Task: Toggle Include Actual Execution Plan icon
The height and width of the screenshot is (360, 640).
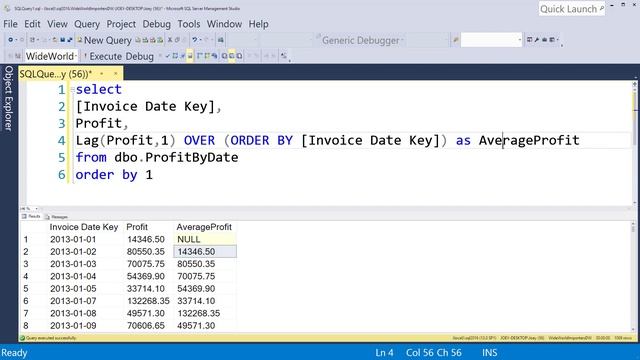Action: click(199, 56)
